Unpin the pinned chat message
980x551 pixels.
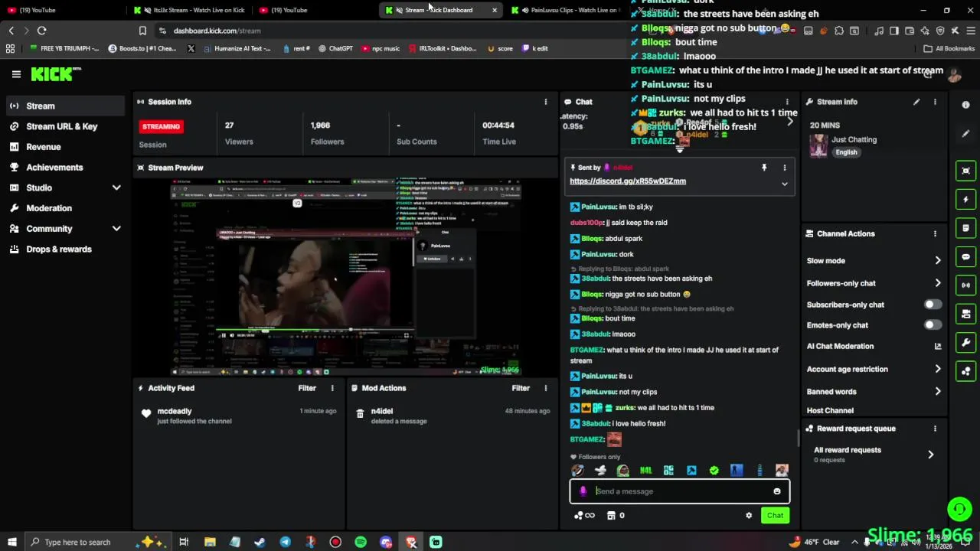point(763,168)
